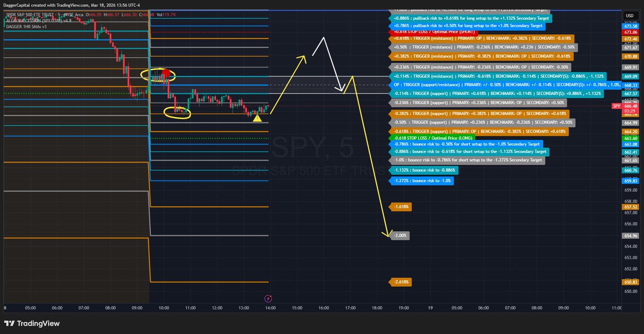Click the -1.618% level label
Viewport: 644px width, 334px height.
tap(401, 206)
